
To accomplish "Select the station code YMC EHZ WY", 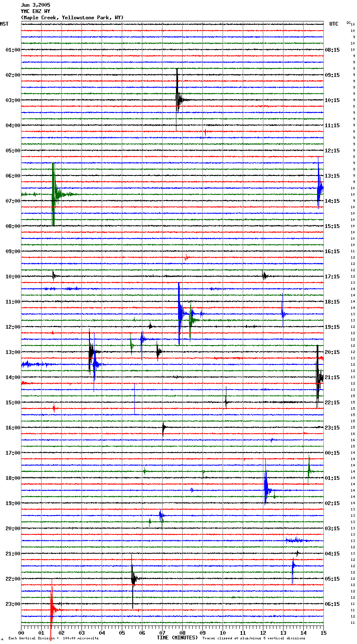I will pyautogui.click(x=35, y=11).
